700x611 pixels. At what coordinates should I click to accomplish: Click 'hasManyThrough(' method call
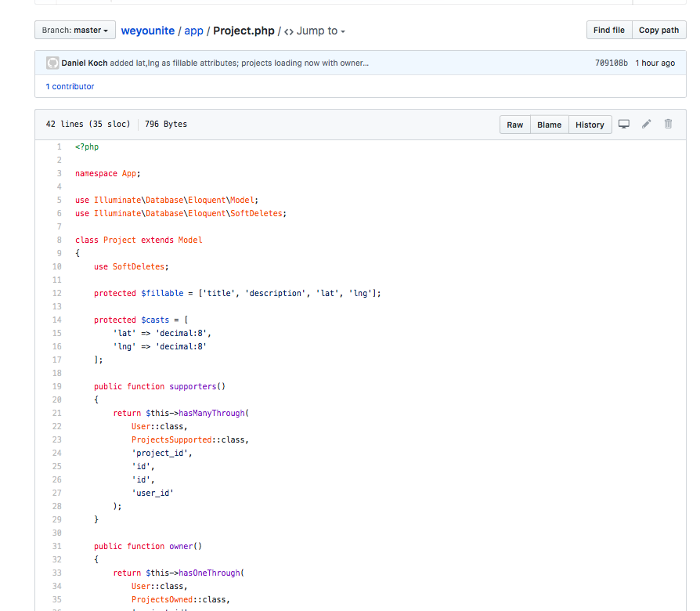[x=214, y=413]
